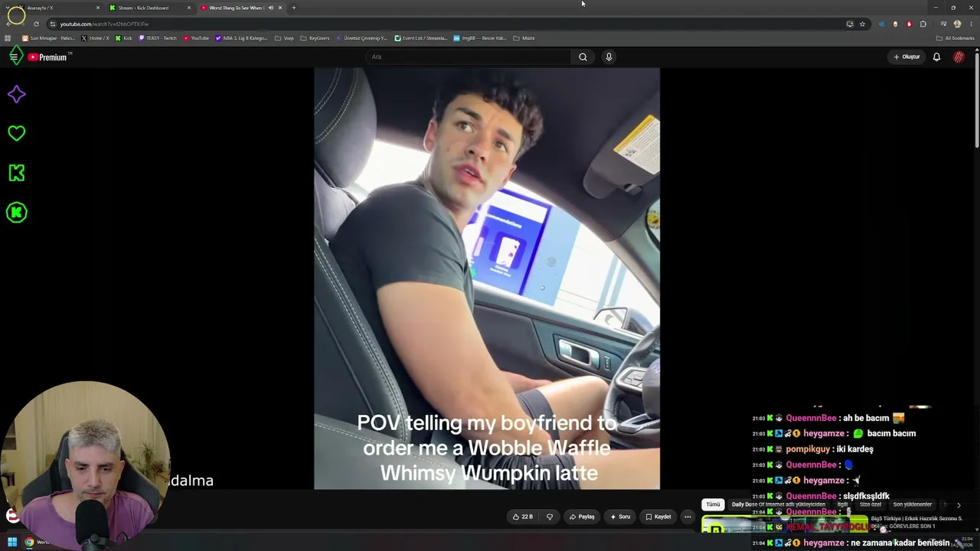
Task: Open the NBA 3. Lig bookmark
Action: coord(241,38)
